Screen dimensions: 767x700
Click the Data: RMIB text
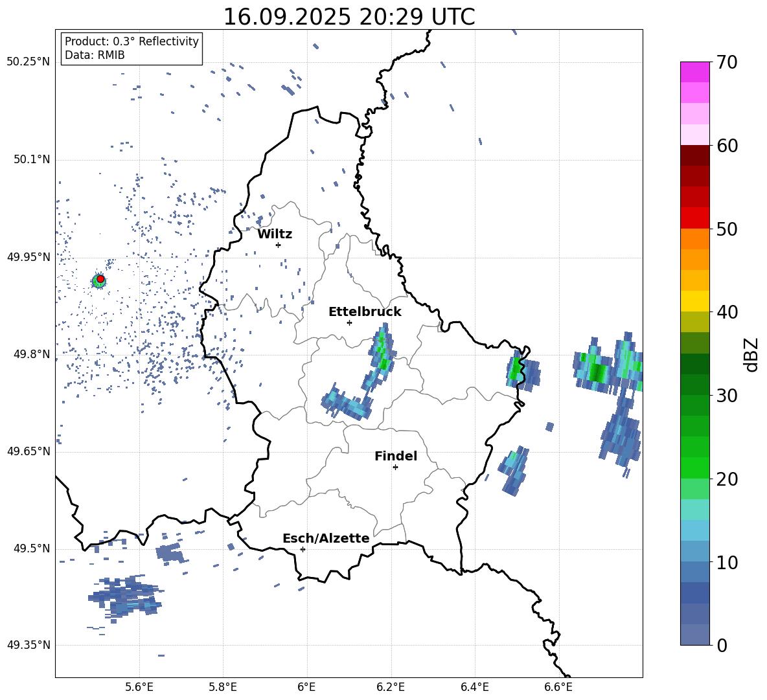(x=95, y=55)
